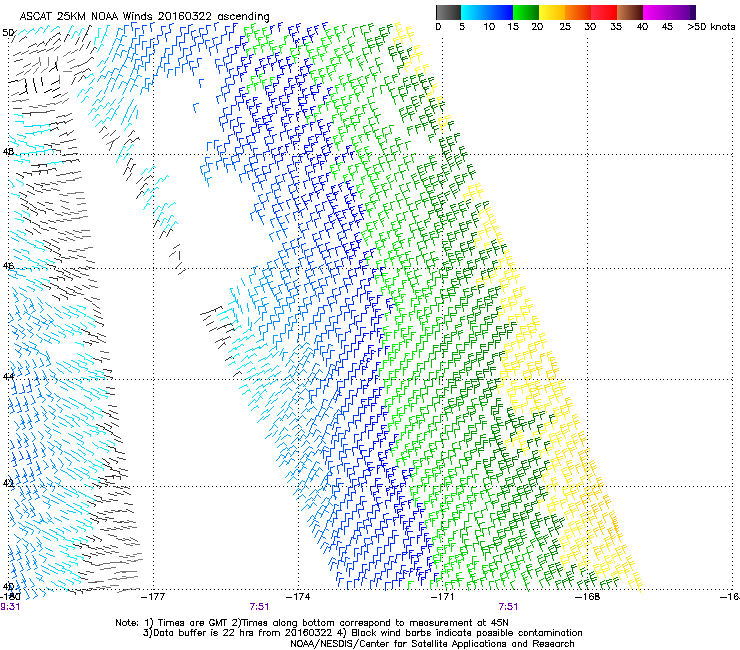The height and width of the screenshot is (650, 740).
Task: Click the 7:51 time label left of -174
Action: pyautogui.click(x=259, y=607)
